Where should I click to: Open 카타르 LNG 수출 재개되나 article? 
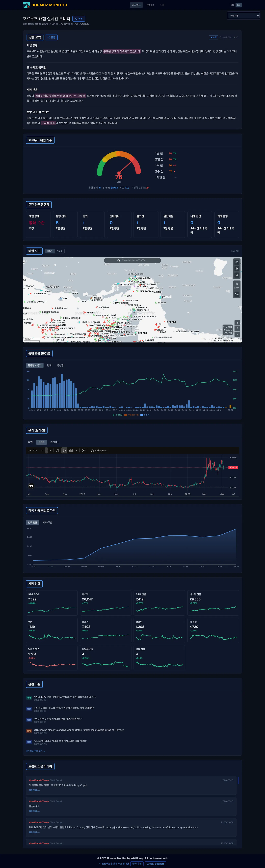pos(65,696)
